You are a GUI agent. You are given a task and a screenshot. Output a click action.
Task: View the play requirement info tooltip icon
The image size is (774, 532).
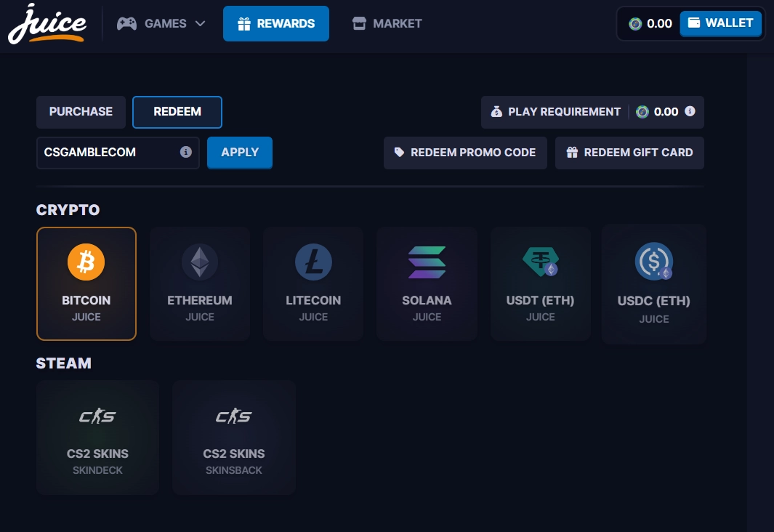click(689, 112)
